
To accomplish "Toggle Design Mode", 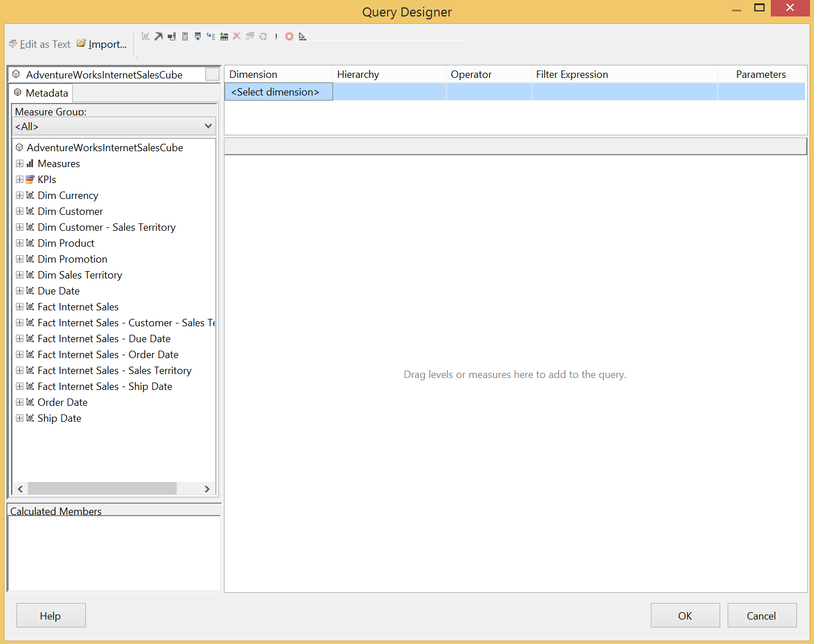I will tap(302, 36).
